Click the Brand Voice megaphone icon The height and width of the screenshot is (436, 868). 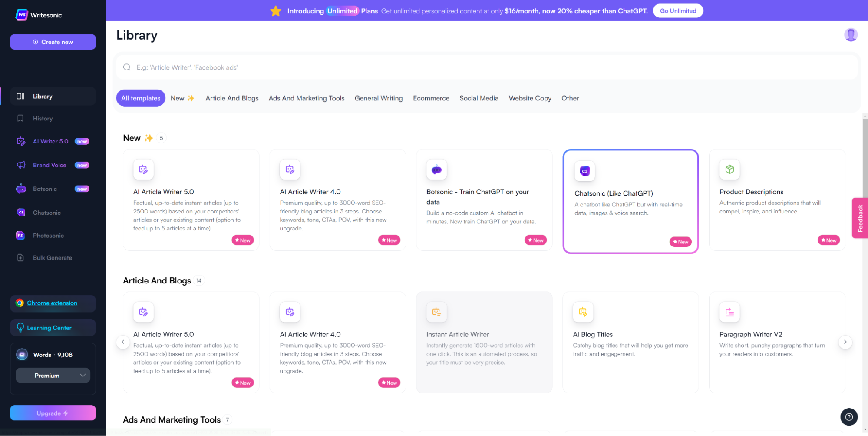(21, 165)
